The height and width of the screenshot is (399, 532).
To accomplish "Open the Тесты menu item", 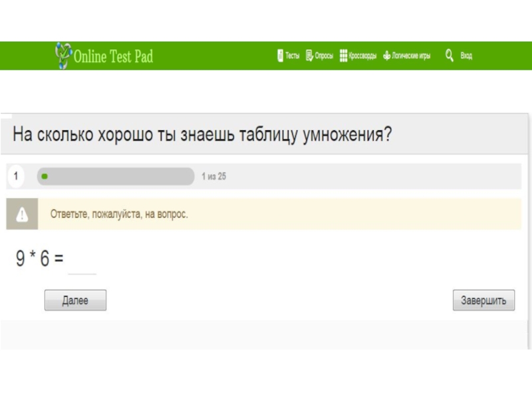I will [x=293, y=56].
